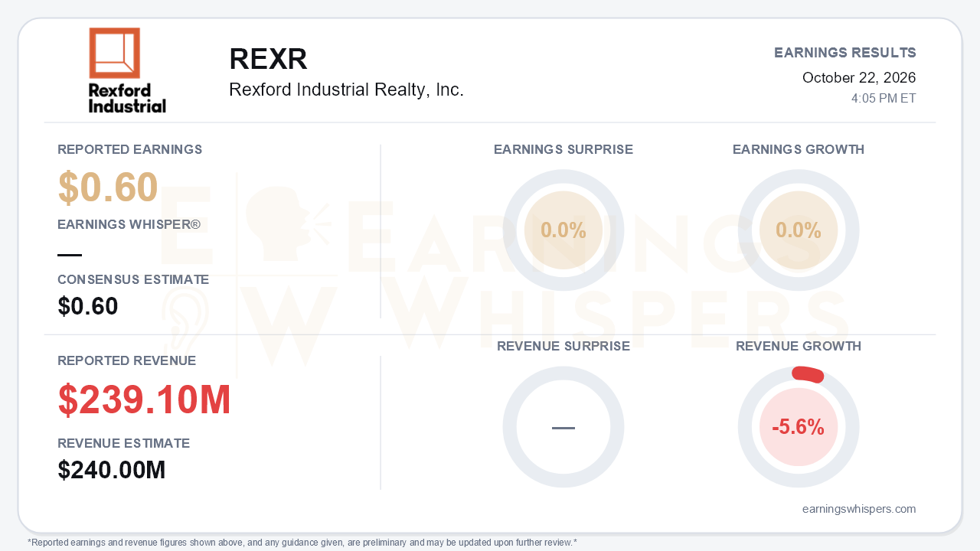This screenshot has width=980, height=551.
Task: Select the $240.00M revenue estimate
Action: point(112,470)
